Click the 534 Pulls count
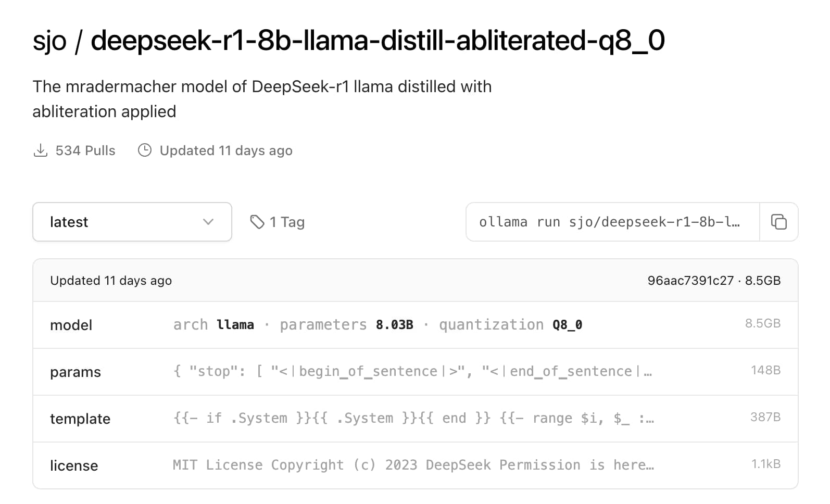 pyautogui.click(x=85, y=150)
